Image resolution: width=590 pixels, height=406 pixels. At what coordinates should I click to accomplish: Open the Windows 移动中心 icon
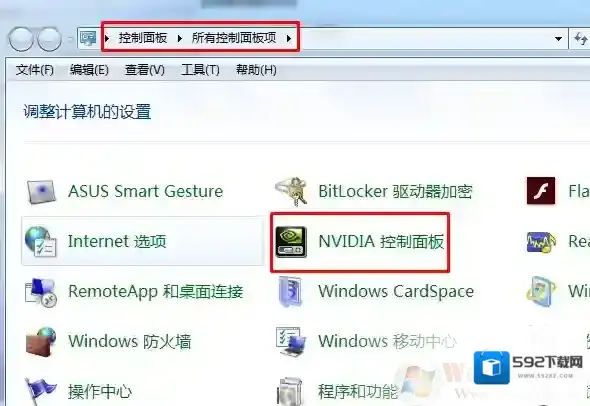point(290,342)
